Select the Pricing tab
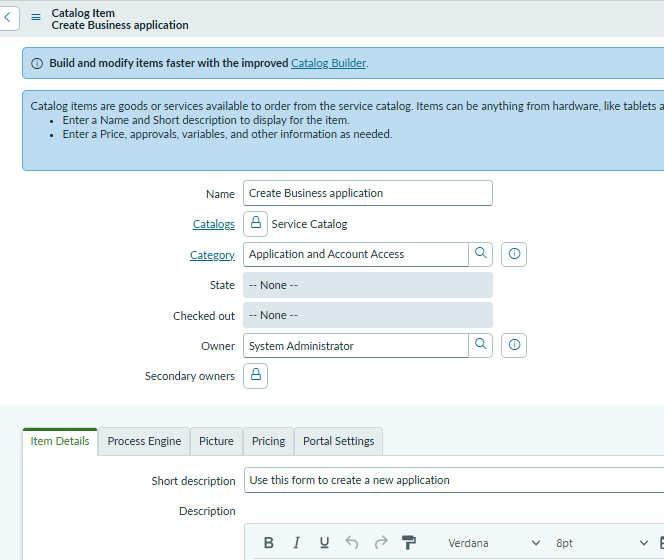The width and height of the screenshot is (664, 560). click(268, 441)
